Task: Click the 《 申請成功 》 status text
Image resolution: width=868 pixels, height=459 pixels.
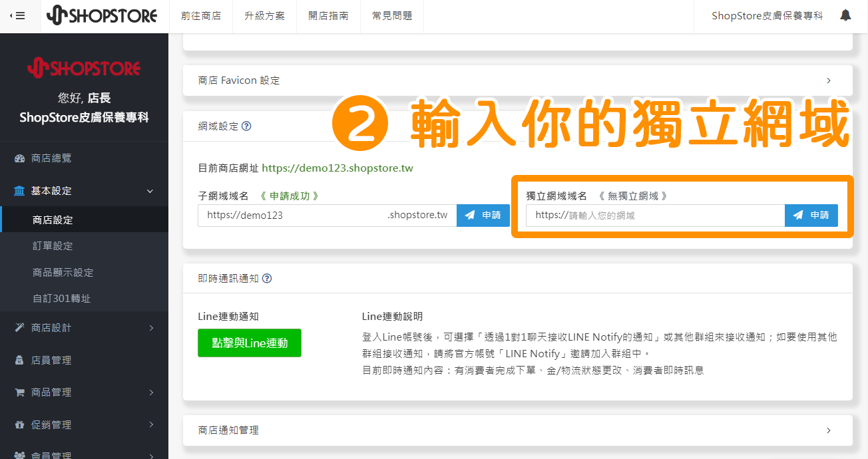Action: click(289, 196)
